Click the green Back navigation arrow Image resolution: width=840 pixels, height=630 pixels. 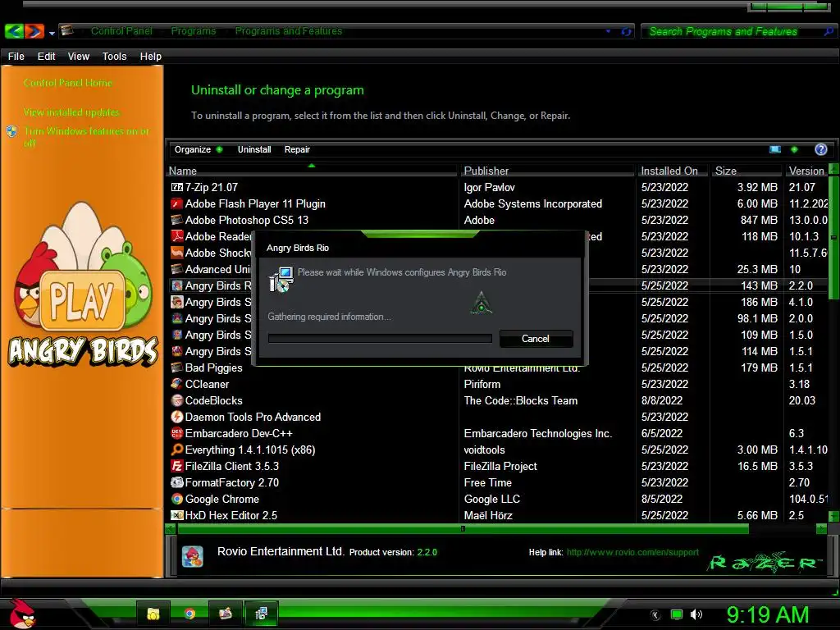tap(14, 31)
